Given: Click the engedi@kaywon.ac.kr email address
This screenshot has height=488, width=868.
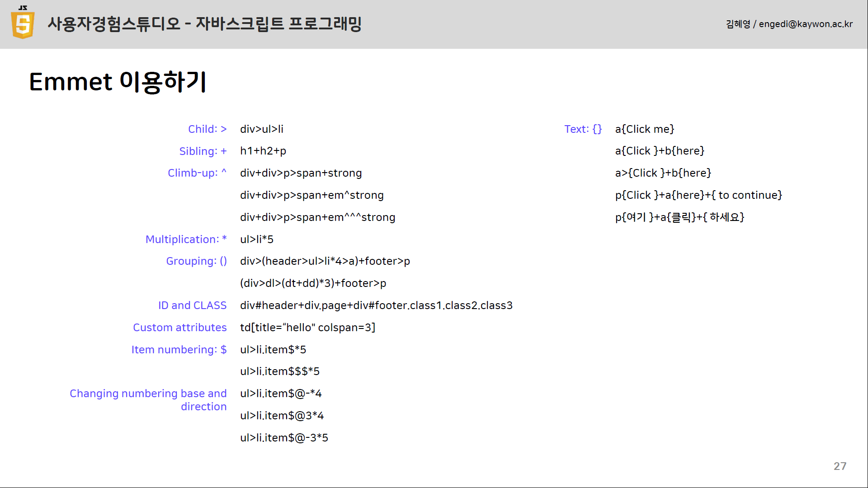Looking at the screenshot, I should coord(806,24).
